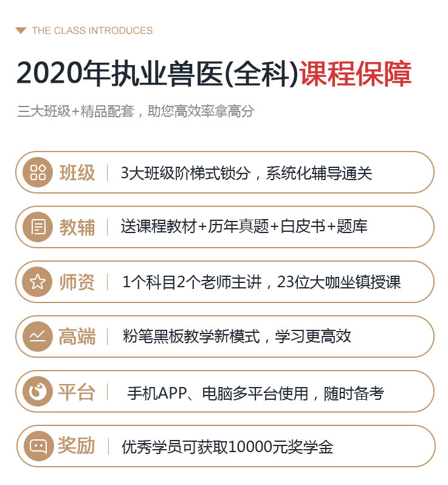Open the 10000元奖学金 description
448x485 pixels.
point(227,447)
